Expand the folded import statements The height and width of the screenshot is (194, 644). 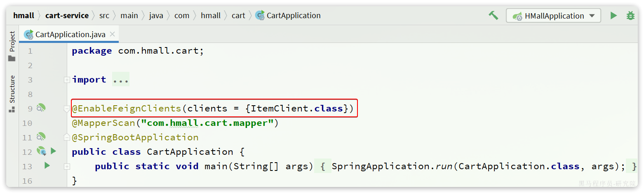(67, 80)
